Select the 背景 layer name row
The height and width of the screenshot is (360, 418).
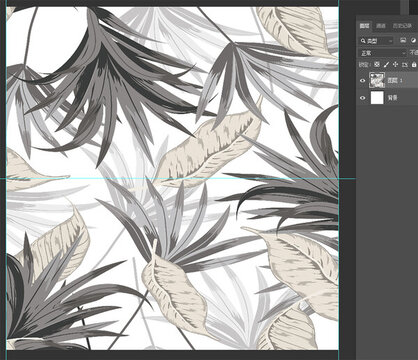[387, 98]
